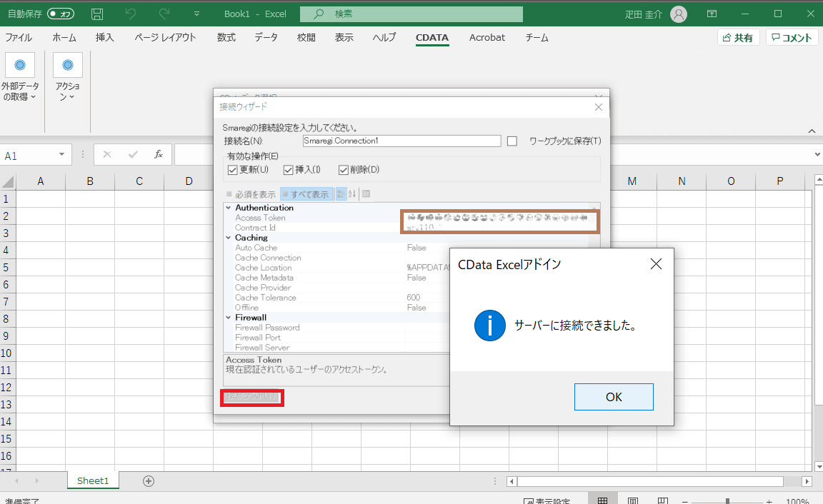823x504 pixels.
Task: Open the ファイル tab
Action: pos(19,38)
